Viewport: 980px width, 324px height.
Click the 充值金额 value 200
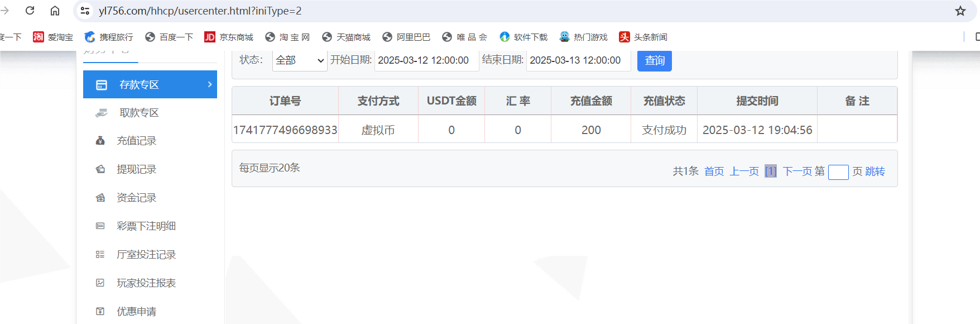591,130
